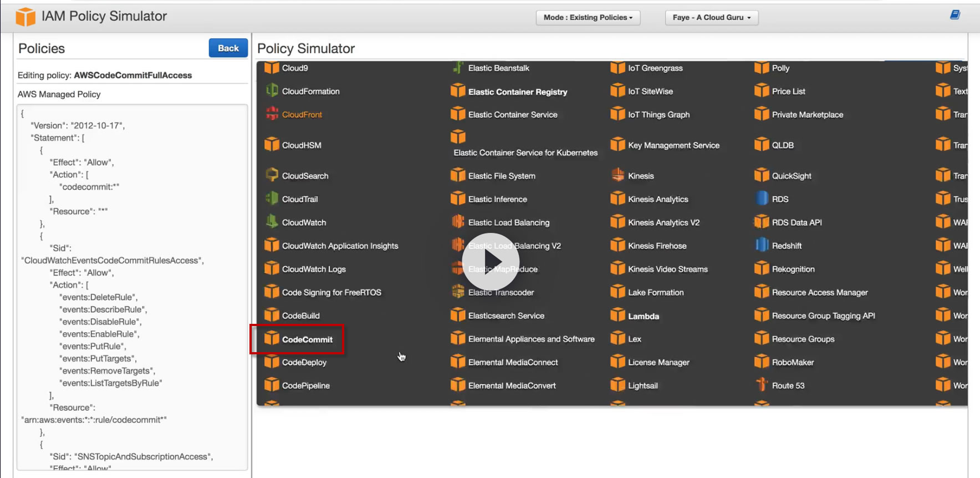Pick IoT Things Graph service
Viewport: 980px width, 478px height.
click(659, 115)
